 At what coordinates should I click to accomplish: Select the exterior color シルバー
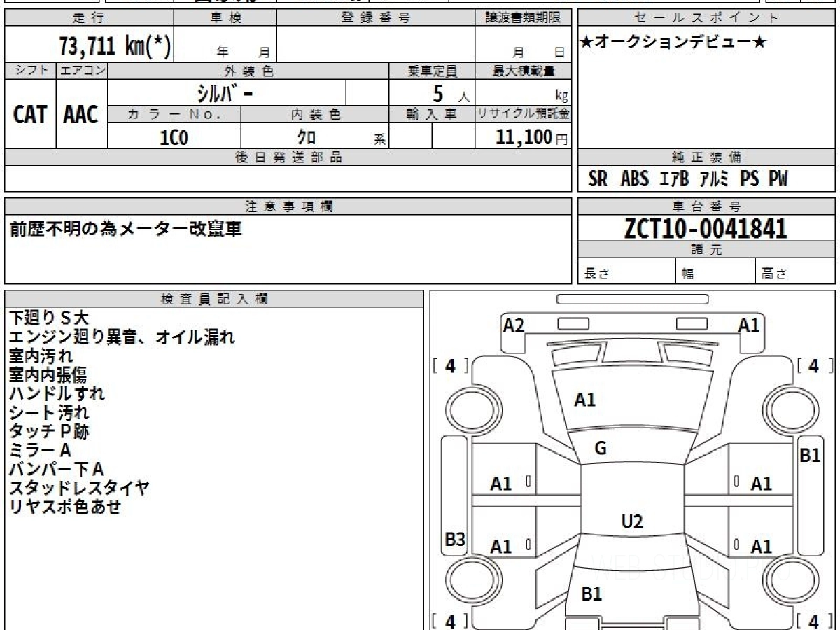(225, 93)
